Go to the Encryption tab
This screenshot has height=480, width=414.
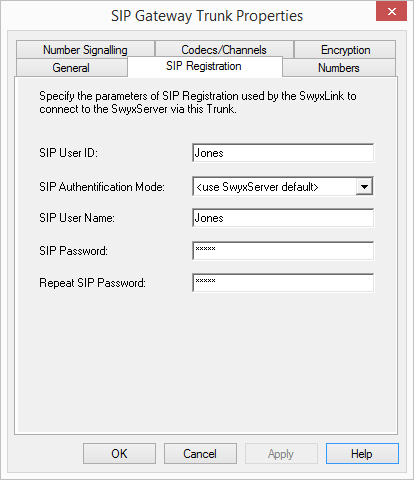345,50
